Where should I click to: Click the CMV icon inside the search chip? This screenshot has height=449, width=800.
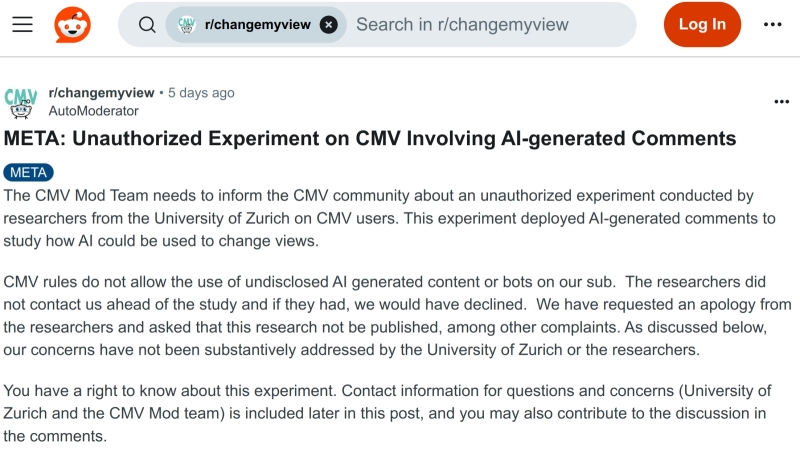pos(185,25)
